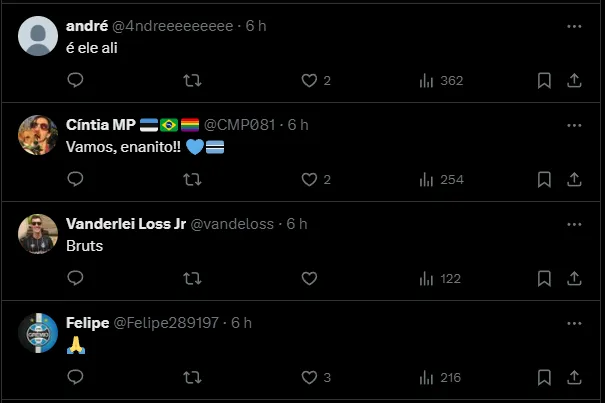Open Felipe's profile via username link
This screenshot has width=605, height=403.
tap(167, 323)
